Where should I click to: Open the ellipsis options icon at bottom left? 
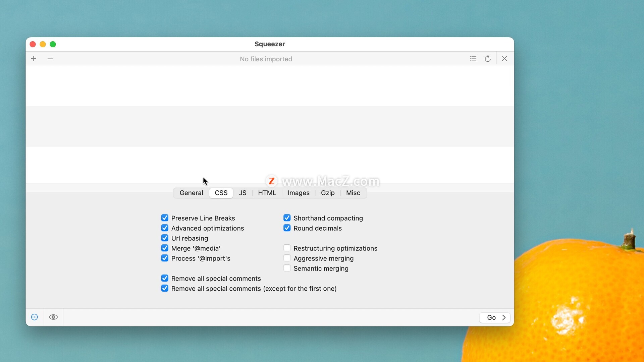point(35,317)
